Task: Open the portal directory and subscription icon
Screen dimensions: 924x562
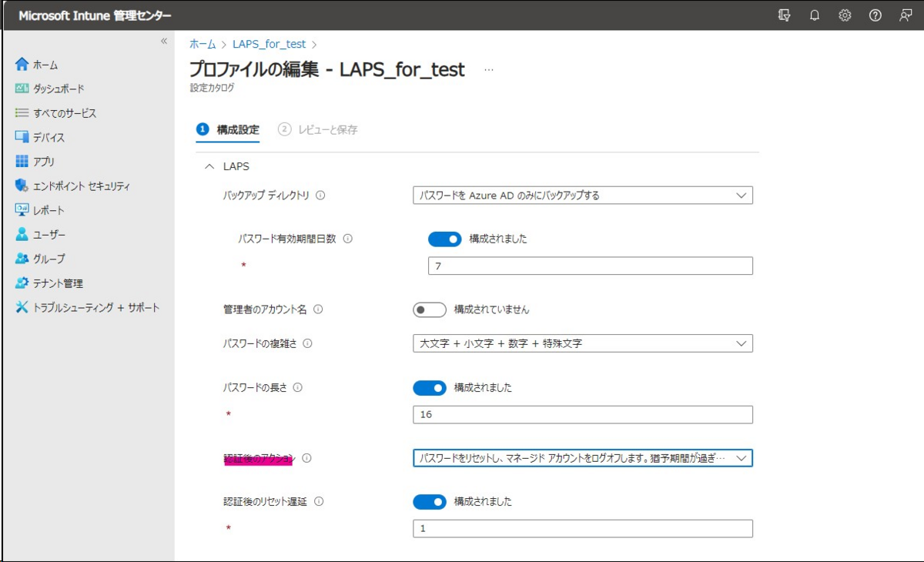Action: (784, 15)
